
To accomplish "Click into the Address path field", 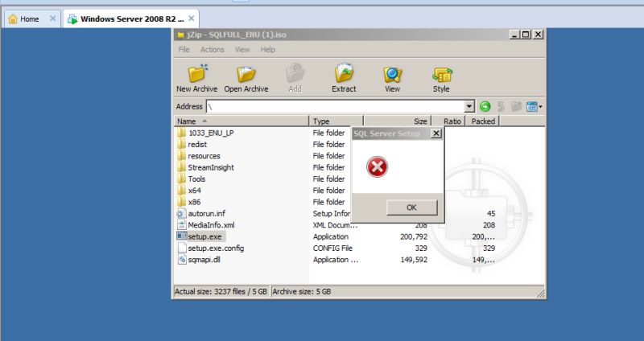I will click(336, 107).
